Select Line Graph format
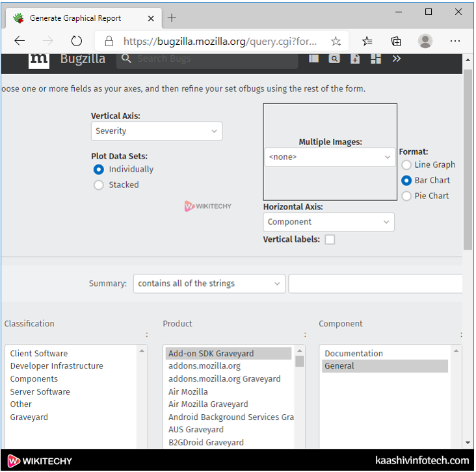Viewport: 476px width, 472px height. click(406, 165)
